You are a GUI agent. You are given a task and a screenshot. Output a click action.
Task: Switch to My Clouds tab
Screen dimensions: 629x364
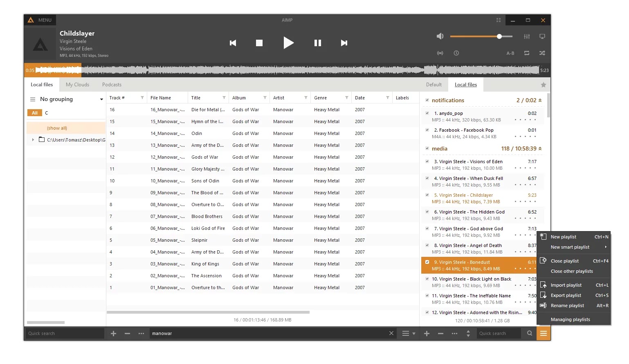[77, 85]
